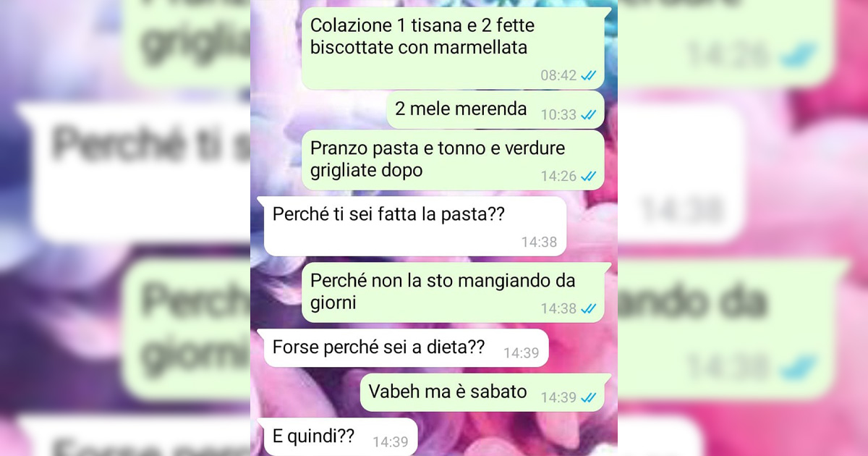Click the double ticks next to 'Vabeh ma è sabato'

588,397
